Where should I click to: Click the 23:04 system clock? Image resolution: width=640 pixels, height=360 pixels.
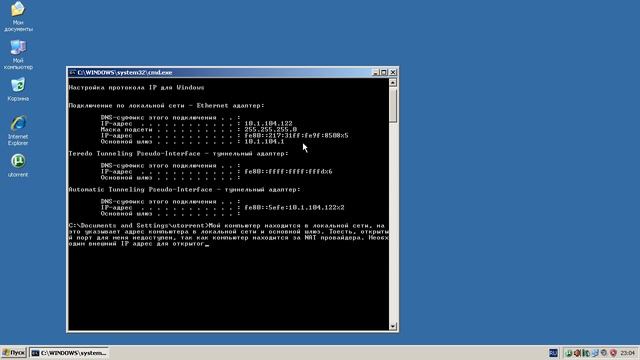[627, 353]
